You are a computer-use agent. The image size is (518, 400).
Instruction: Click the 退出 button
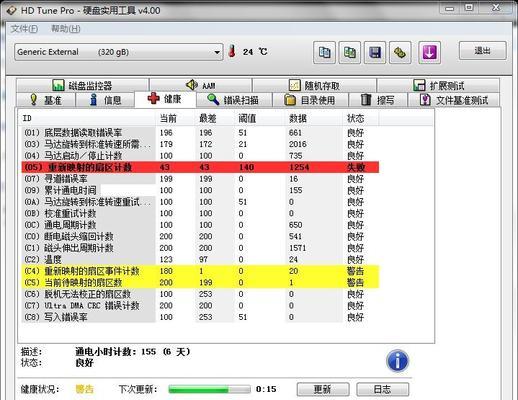point(483,51)
